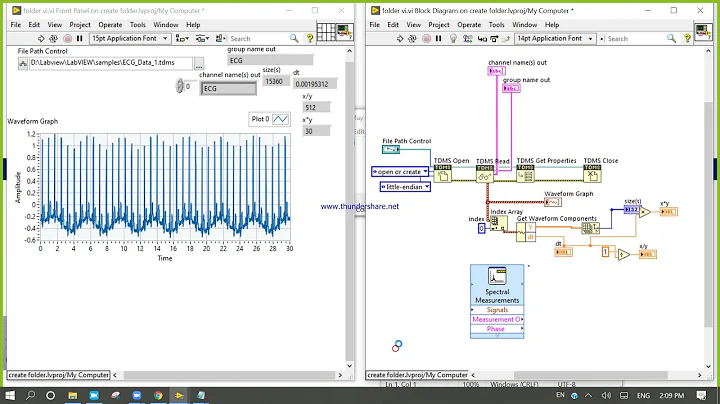Toggle Highlight Execution light bulb
720x404 pixels.
pyautogui.click(x=453, y=39)
